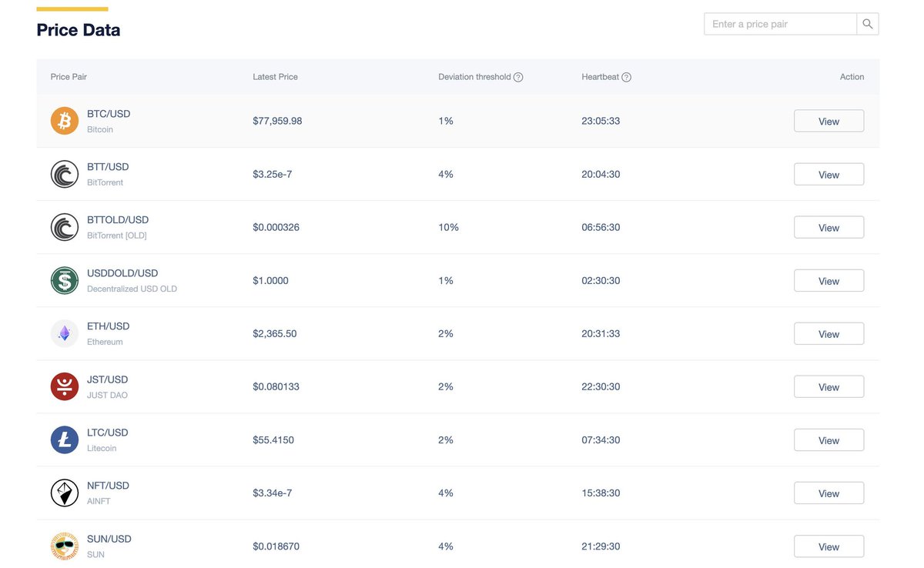
Task: Click the AINFT logo icon
Action: pyautogui.click(x=65, y=493)
